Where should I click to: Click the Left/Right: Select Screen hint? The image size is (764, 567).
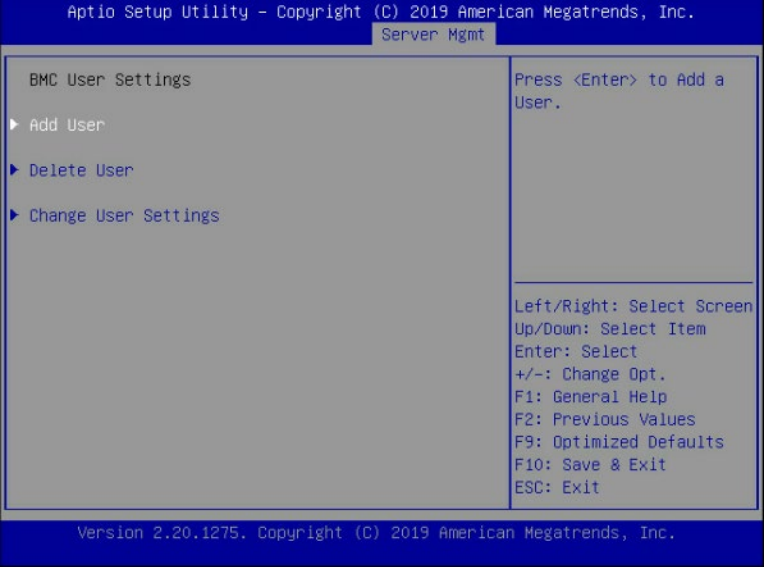632,307
